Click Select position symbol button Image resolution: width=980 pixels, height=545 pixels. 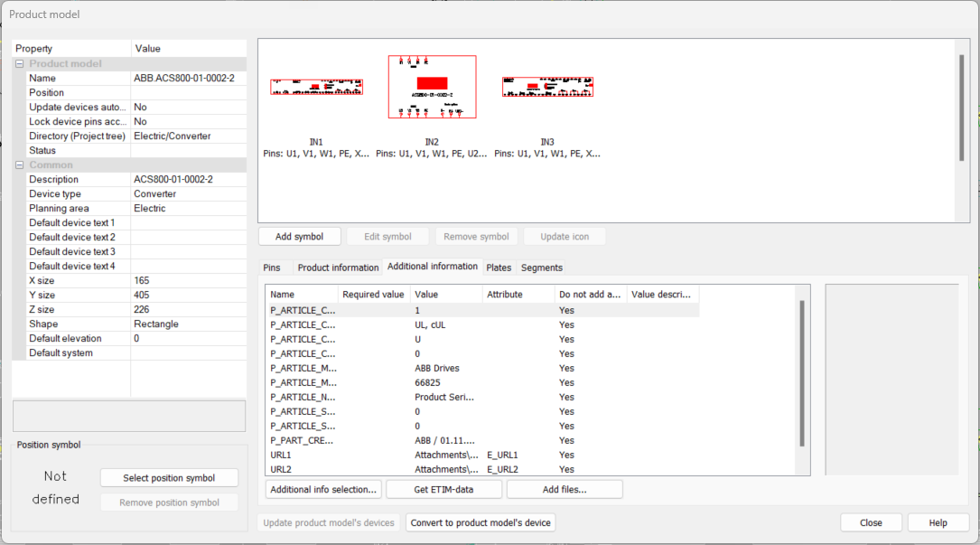(x=169, y=478)
